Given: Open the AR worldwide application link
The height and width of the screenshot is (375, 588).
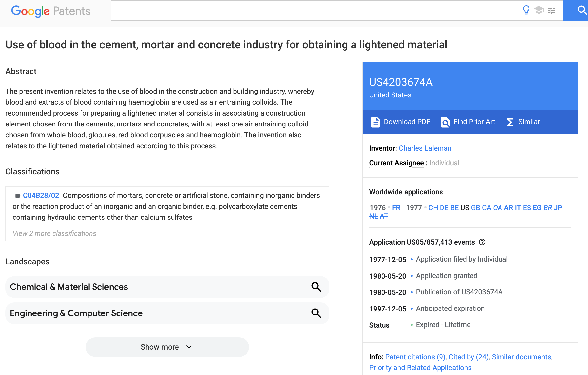Looking at the screenshot, I should [x=508, y=208].
